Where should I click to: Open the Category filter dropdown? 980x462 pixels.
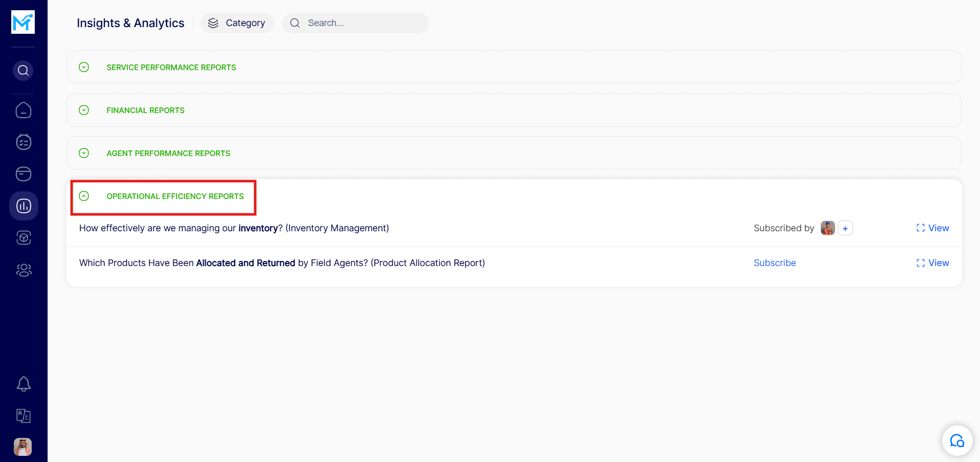coord(237,23)
